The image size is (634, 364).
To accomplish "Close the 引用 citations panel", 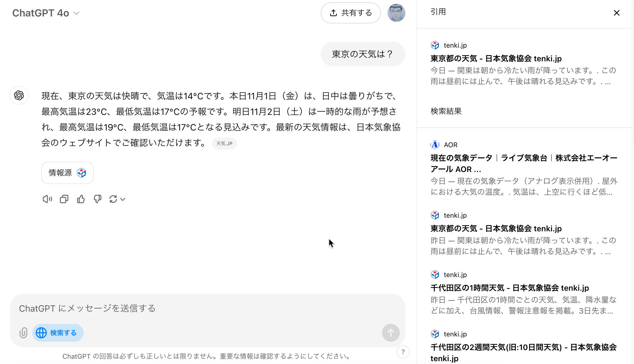I will coord(616,13).
